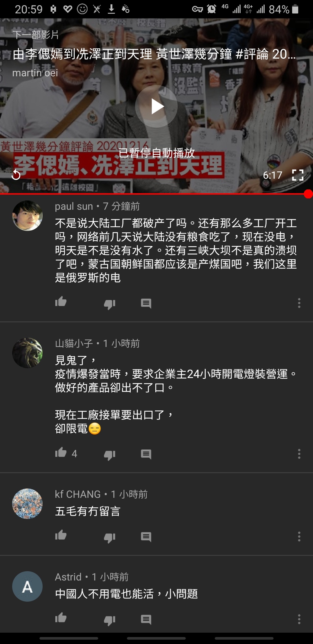Tap the replay icon on the video
The height and width of the screenshot is (644, 313).
click(x=16, y=175)
